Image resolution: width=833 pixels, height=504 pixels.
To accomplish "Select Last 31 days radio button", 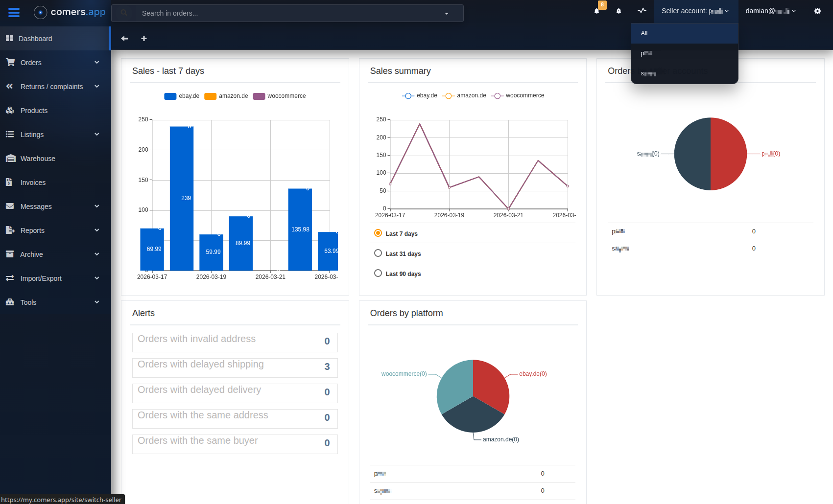I will pos(378,253).
